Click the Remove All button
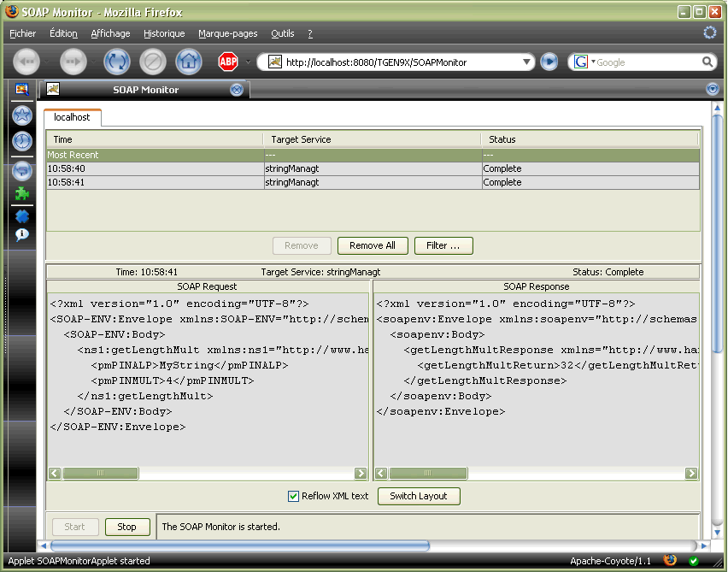This screenshot has width=728, height=572. [x=373, y=245]
